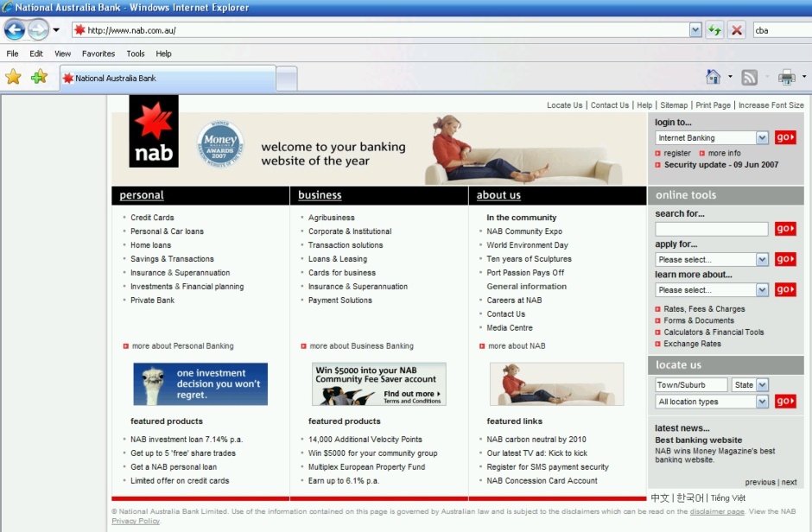The width and height of the screenshot is (812, 532).
Task: Open Calculators & Financial Tools link
Action: 714,332
